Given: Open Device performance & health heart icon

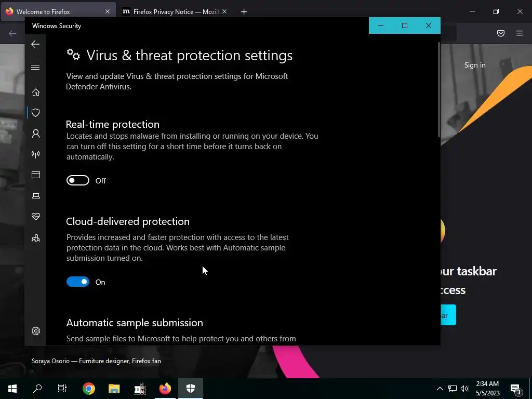Looking at the screenshot, I should pos(36,217).
